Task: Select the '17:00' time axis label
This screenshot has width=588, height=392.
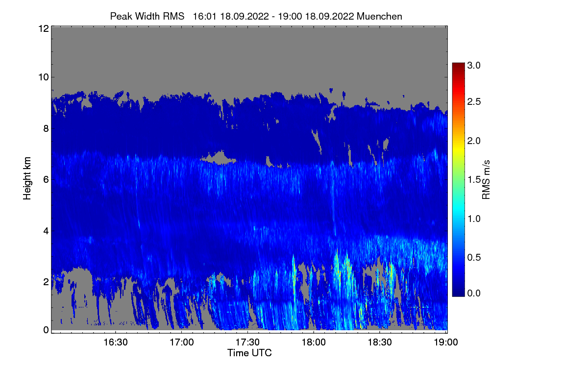Action: coord(182,343)
